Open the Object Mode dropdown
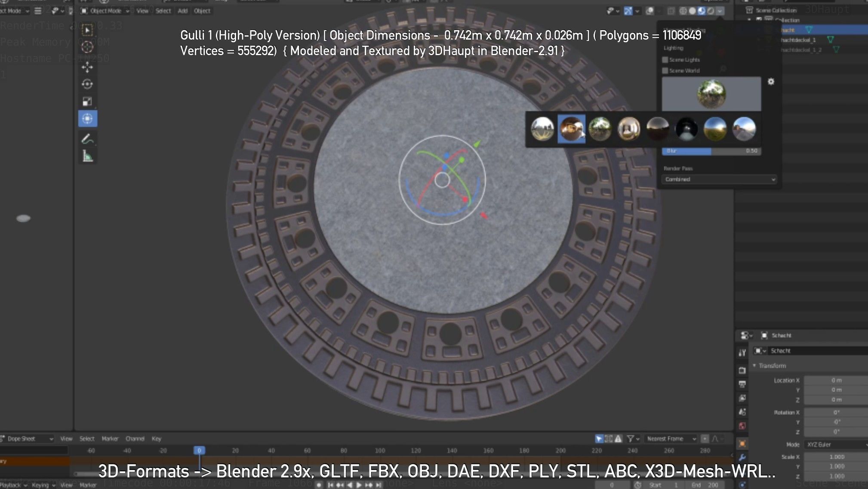 click(105, 11)
